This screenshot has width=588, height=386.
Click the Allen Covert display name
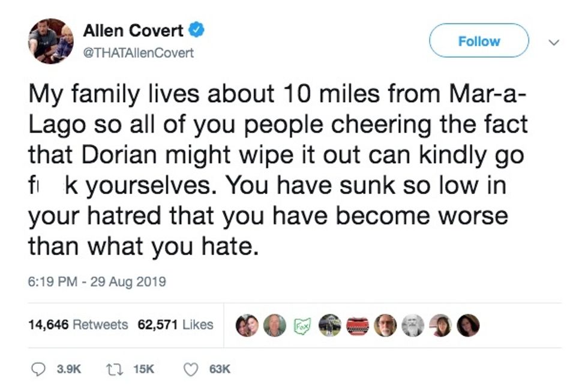(134, 31)
